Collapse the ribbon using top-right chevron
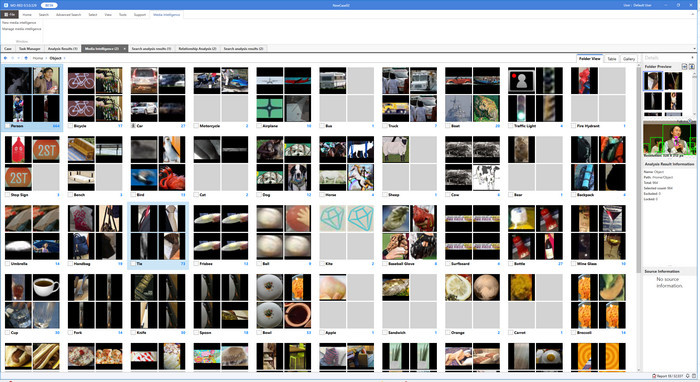Image resolution: width=700 pixels, height=382 pixels. (x=693, y=15)
